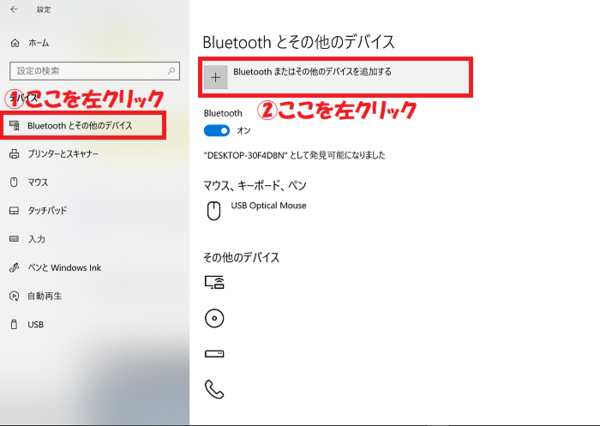600x426 pixels.
Task: Focus the 設定の検索 search box
Action: click(x=95, y=71)
